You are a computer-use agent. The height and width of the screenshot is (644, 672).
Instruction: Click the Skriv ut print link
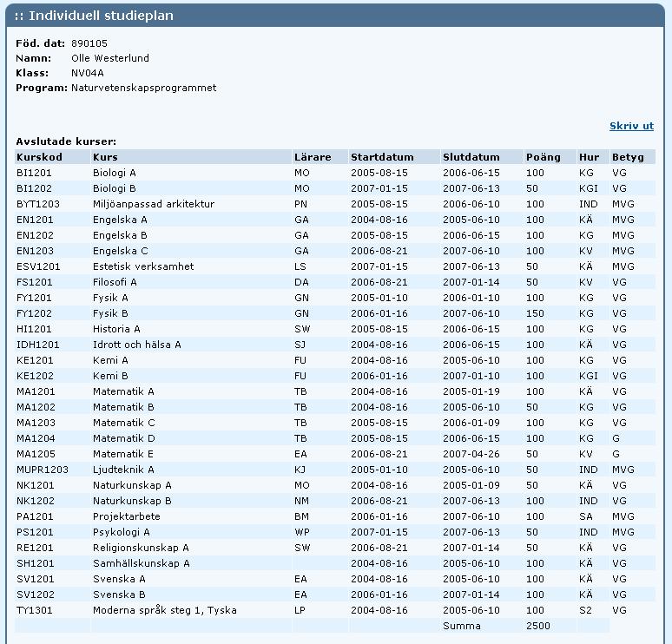tap(631, 126)
